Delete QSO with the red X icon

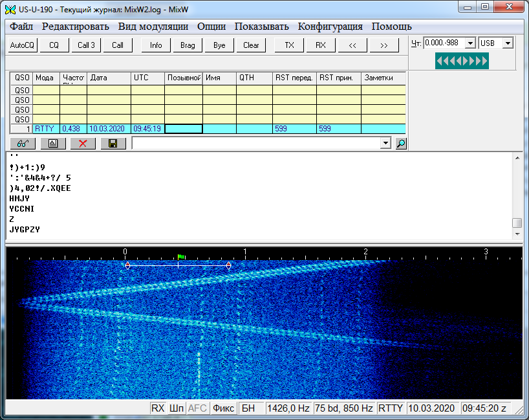tap(83, 144)
